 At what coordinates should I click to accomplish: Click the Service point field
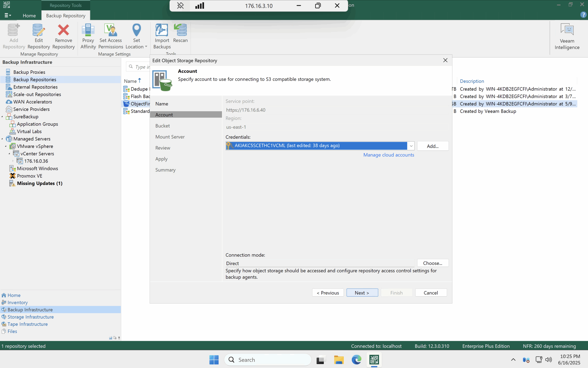[337, 110]
